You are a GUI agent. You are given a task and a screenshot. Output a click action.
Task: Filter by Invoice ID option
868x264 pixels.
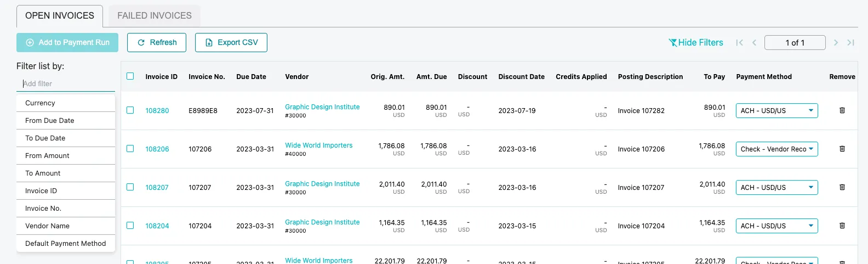click(x=66, y=191)
